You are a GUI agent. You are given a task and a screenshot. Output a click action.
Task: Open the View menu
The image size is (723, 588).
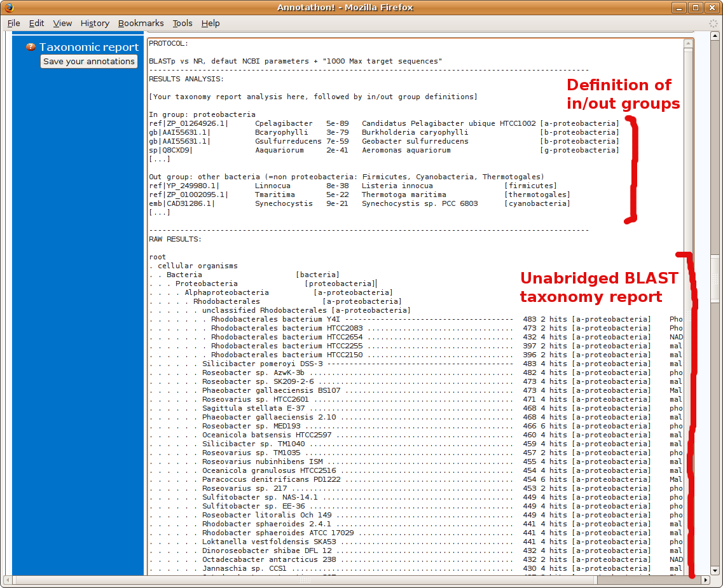62,23
